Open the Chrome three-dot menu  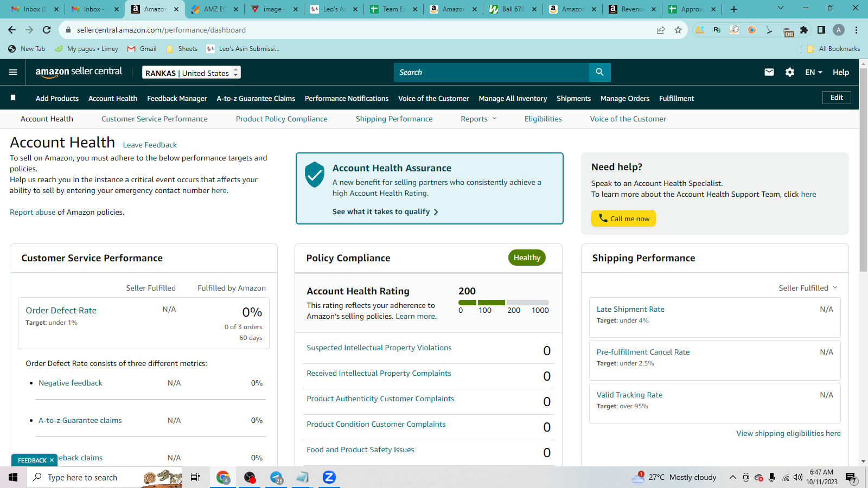point(857,30)
